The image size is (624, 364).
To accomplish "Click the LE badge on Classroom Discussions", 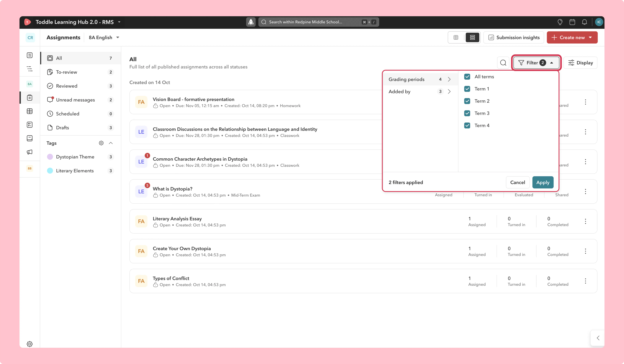I will pos(141,132).
